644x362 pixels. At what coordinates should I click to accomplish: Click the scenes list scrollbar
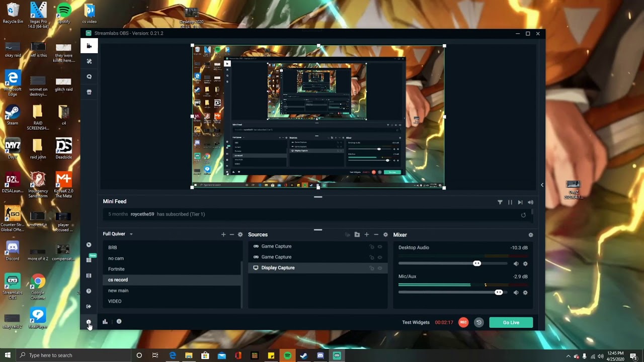243,284
